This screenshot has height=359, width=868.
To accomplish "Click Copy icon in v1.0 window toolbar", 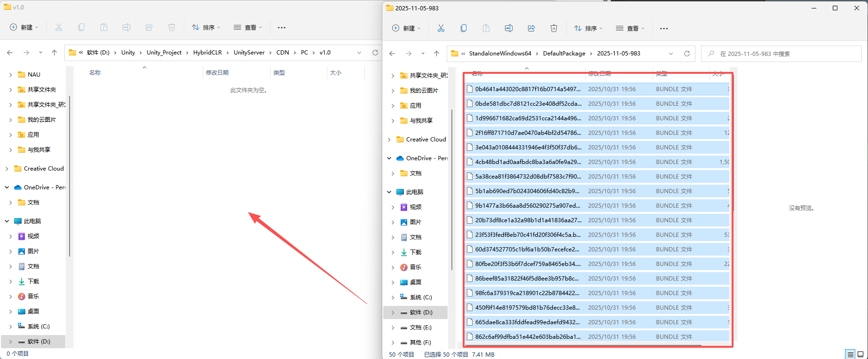I will (81, 27).
